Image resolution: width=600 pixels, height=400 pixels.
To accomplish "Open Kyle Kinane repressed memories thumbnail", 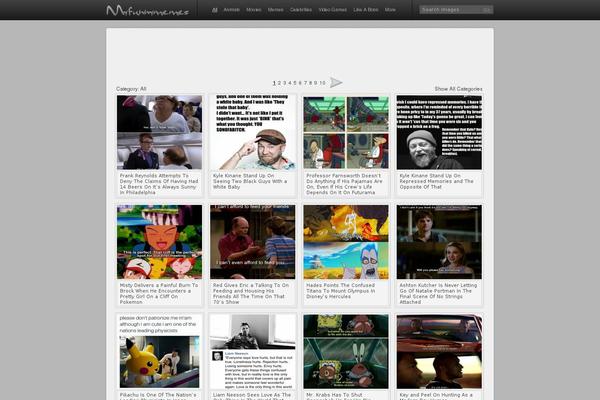I will [439, 132].
